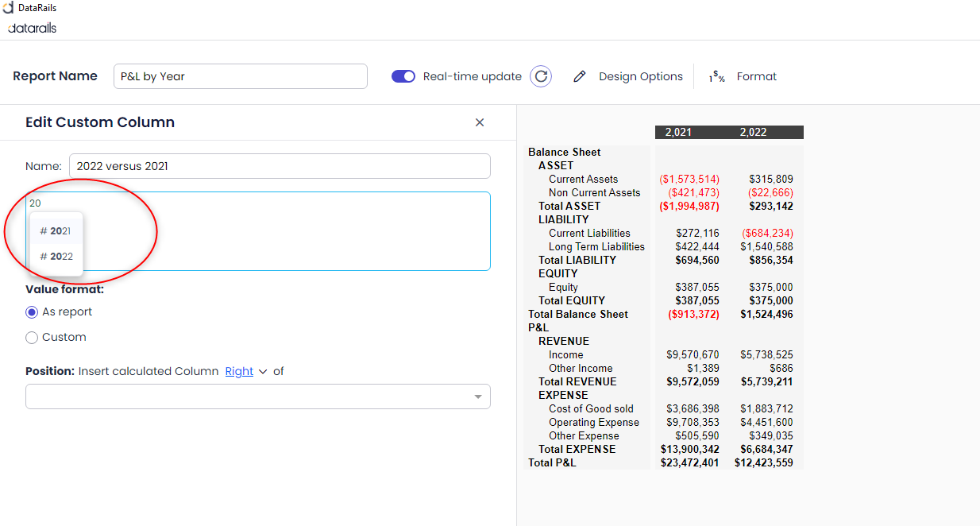Screen dimensions: 980x526
Task: Click the Total P&L row label
Action: [x=552, y=462]
